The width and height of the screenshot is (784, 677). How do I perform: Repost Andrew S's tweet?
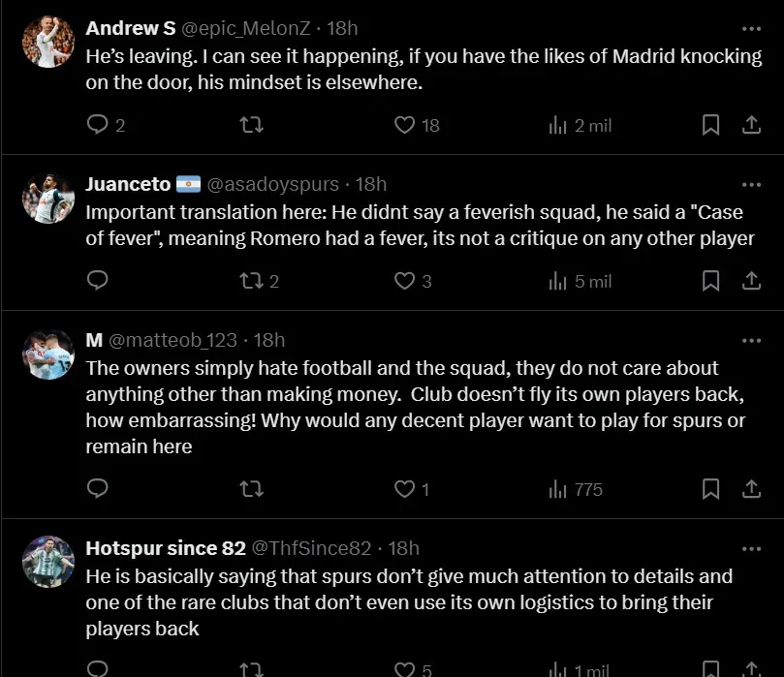tap(251, 125)
